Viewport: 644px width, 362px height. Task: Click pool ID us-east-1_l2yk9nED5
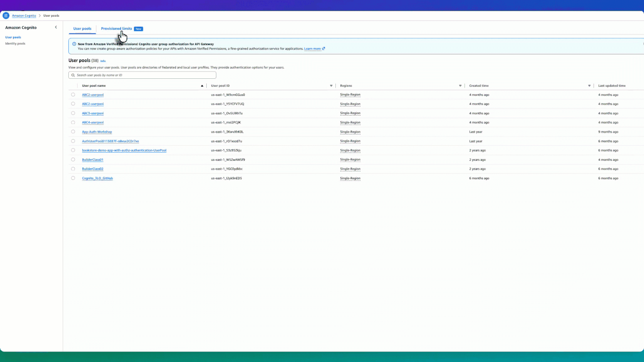point(226,178)
